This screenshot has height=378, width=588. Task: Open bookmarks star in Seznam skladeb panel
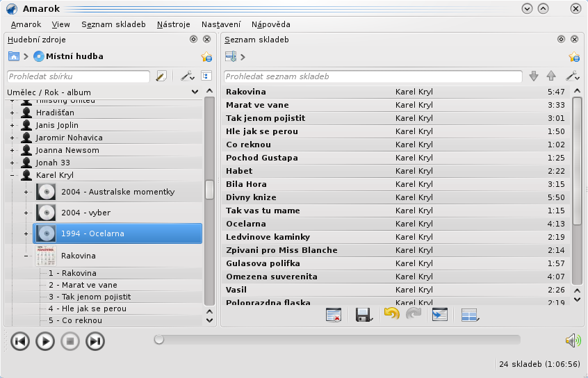point(574,56)
